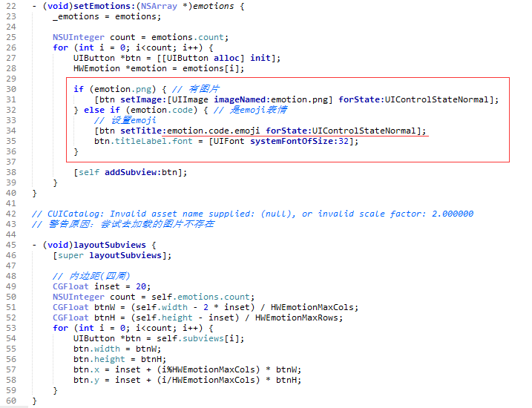Click 'setImage:' on line 31

143,99
